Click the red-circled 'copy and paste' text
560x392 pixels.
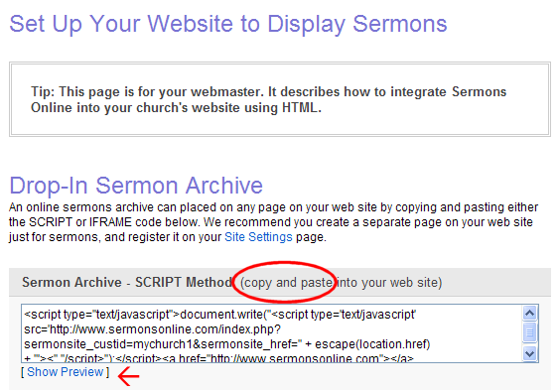(x=286, y=283)
